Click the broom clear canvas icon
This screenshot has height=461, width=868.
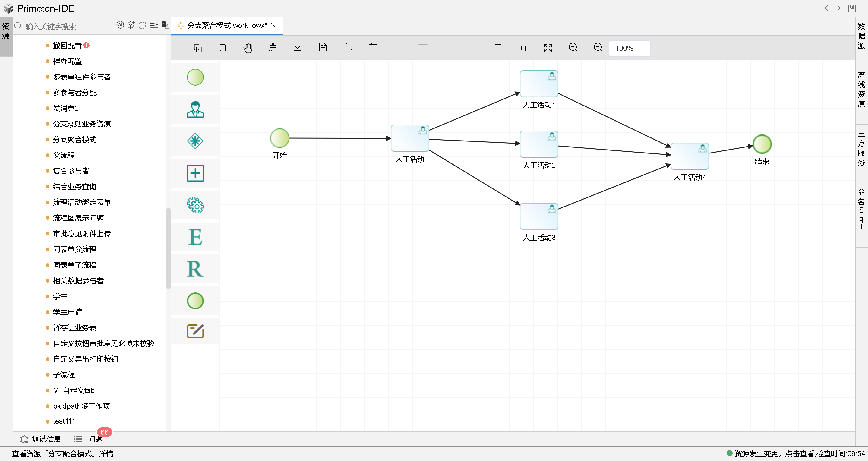click(273, 48)
